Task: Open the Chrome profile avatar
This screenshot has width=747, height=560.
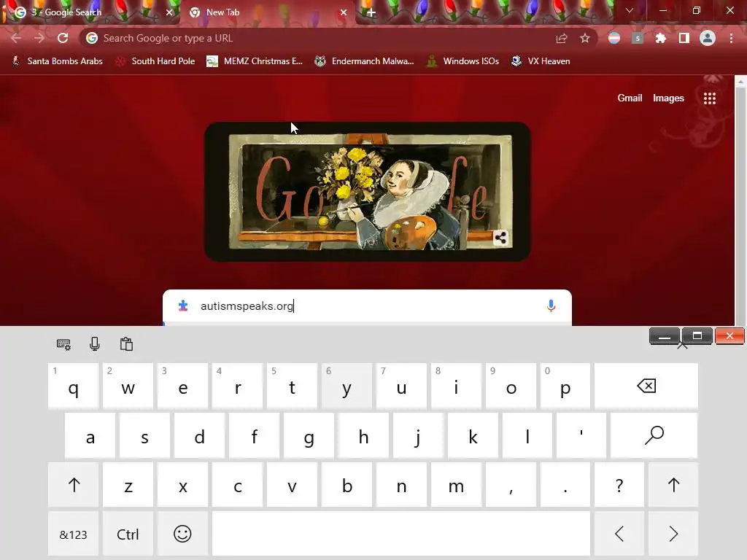Action: click(x=708, y=38)
